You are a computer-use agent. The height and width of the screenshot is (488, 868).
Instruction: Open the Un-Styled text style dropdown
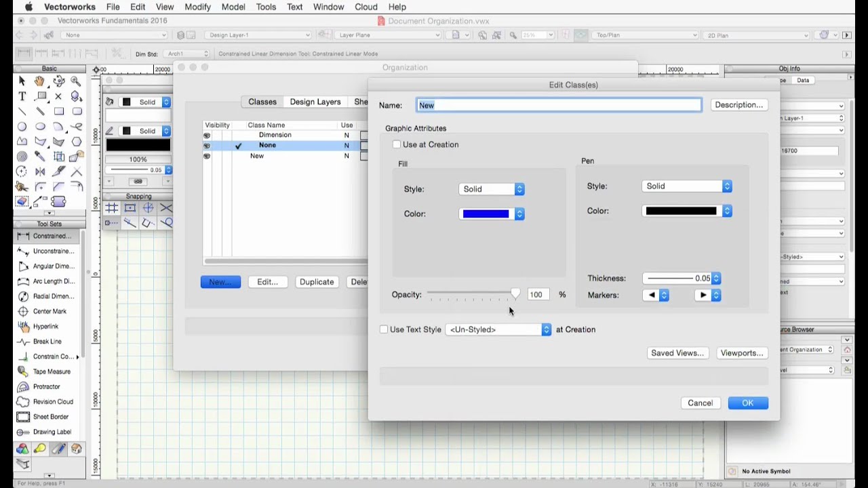pyautogui.click(x=498, y=329)
